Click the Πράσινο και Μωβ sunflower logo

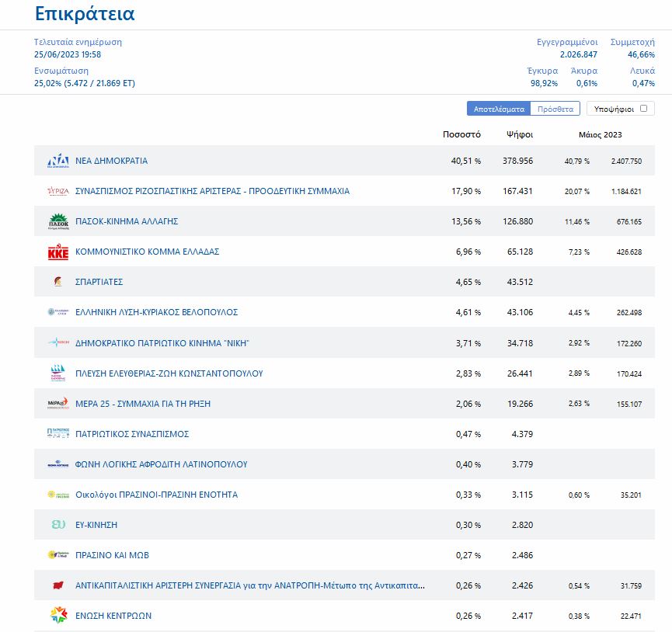coord(58,555)
